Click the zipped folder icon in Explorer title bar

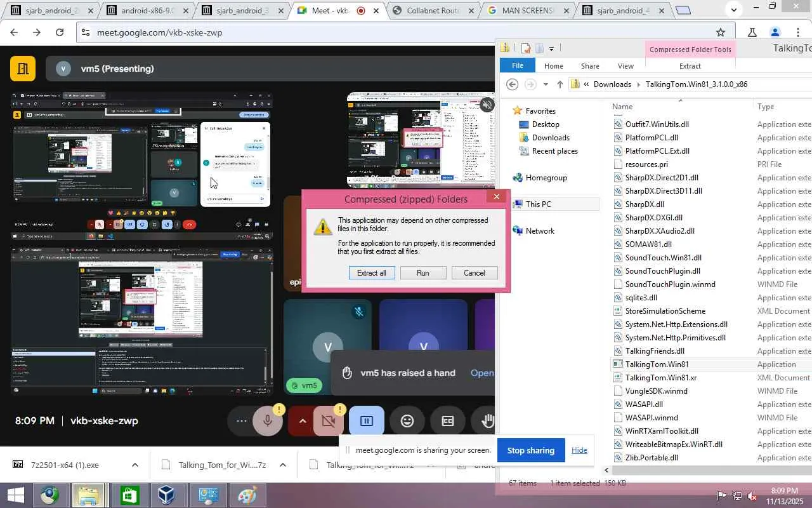(505, 48)
